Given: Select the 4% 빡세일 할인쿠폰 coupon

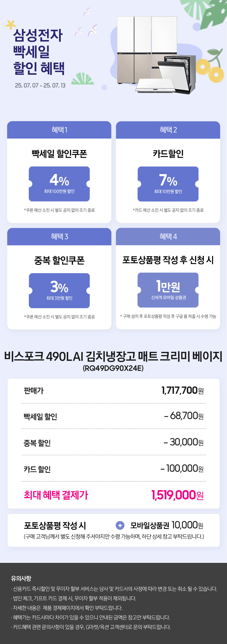Looking at the screenshot, I should [x=59, y=184].
